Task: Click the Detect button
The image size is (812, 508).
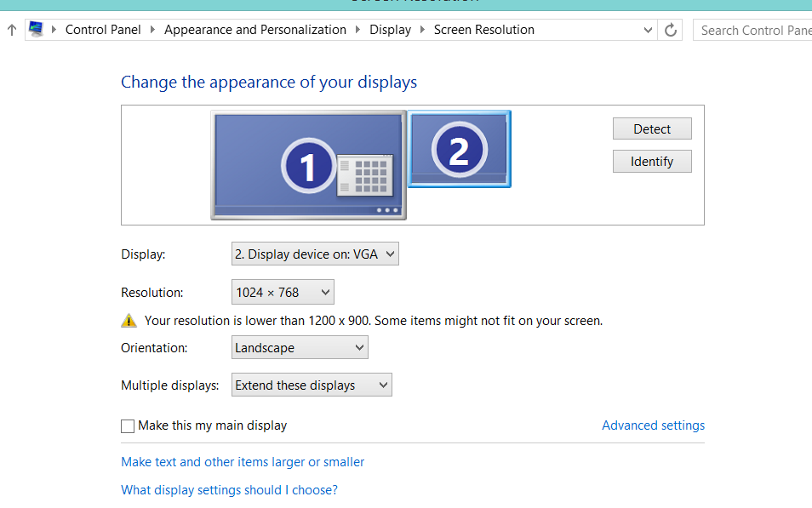Action: pyautogui.click(x=652, y=129)
